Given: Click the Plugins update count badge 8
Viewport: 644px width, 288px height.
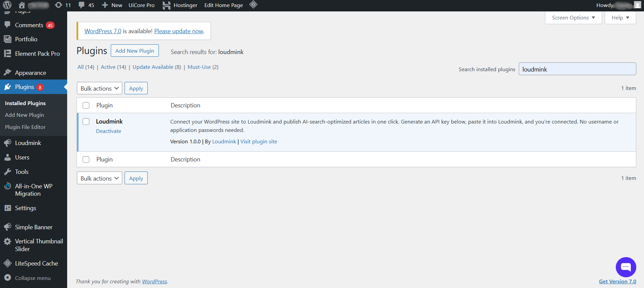Looking at the screenshot, I should pos(40,87).
